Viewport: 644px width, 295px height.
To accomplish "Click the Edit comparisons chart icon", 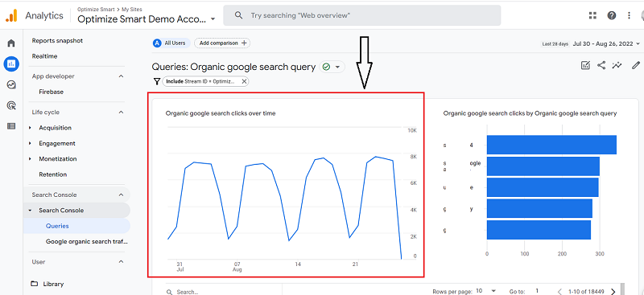I will click(x=585, y=65).
